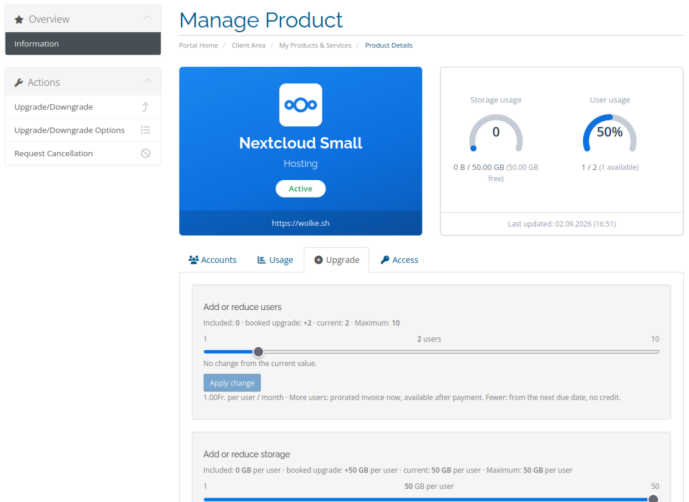Collapse the Actions panel chevron
Screen dimensions: 689x502
[148, 81]
